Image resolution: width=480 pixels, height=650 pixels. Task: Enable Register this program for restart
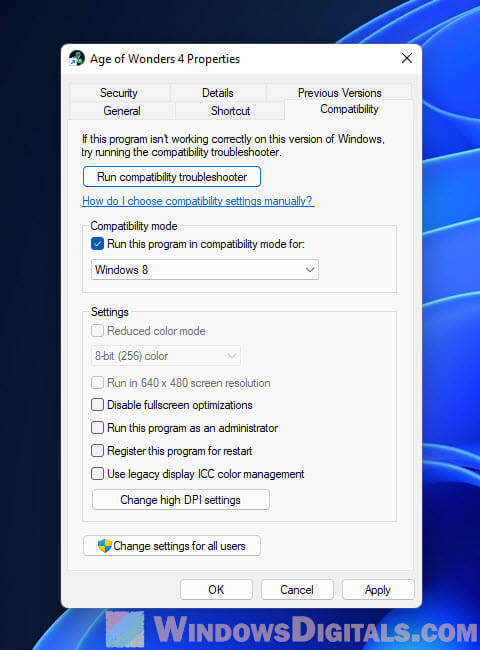click(97, 451)
